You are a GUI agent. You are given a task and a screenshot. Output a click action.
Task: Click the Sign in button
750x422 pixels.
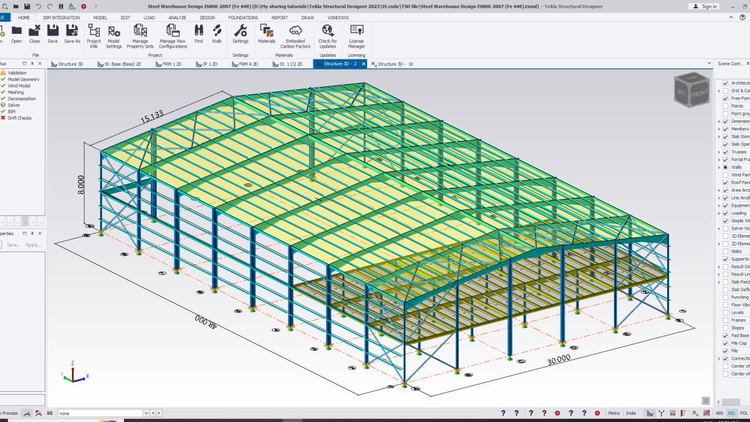(x=705, y=6)
